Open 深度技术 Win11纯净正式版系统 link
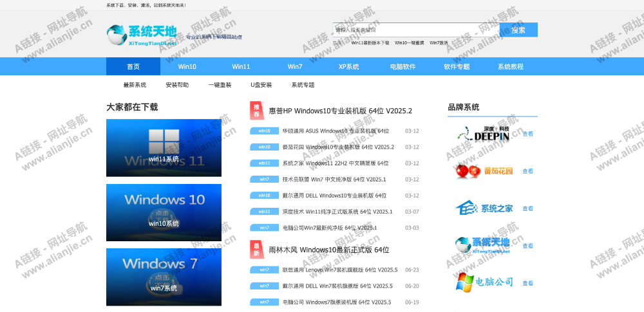This screenshot has height=312, width=644. [x=337, y=212]
